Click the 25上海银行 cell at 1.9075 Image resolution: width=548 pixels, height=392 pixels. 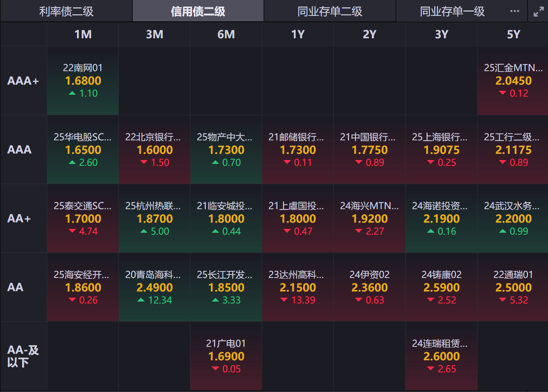click(x=441, y=150)
